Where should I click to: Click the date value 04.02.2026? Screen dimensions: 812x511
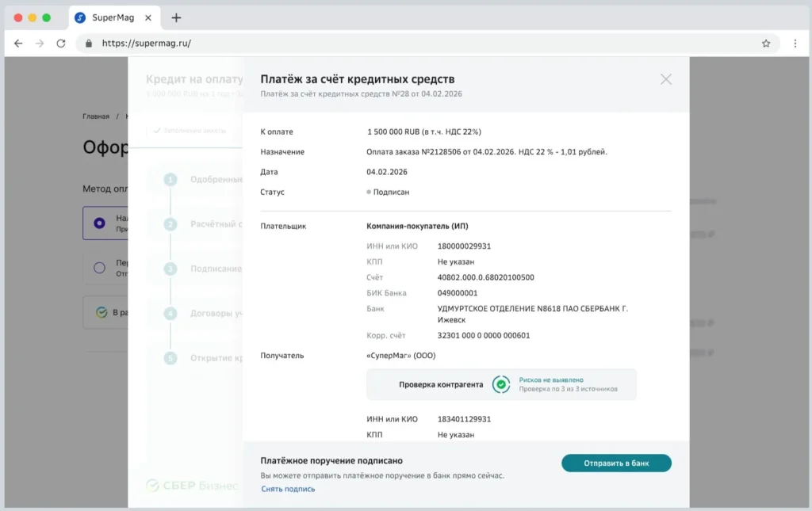point(387,172)
